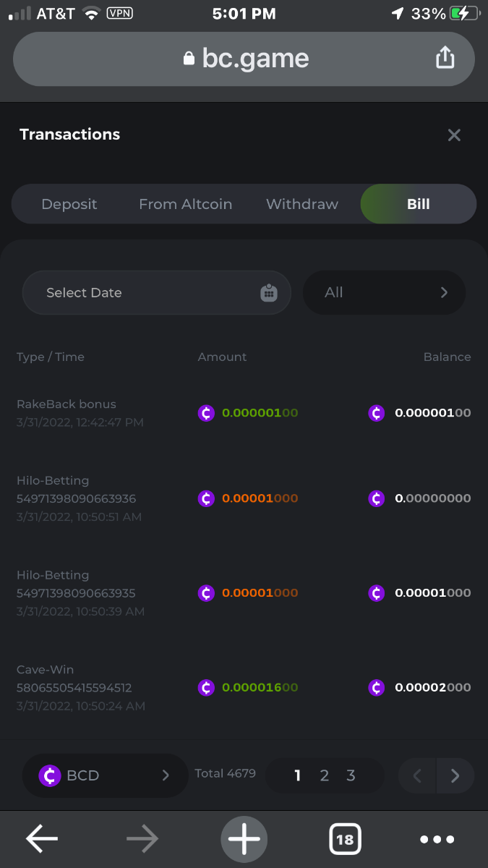488x868 pixels.
Task: Close the Transactions panel
Action: [454, 135]
